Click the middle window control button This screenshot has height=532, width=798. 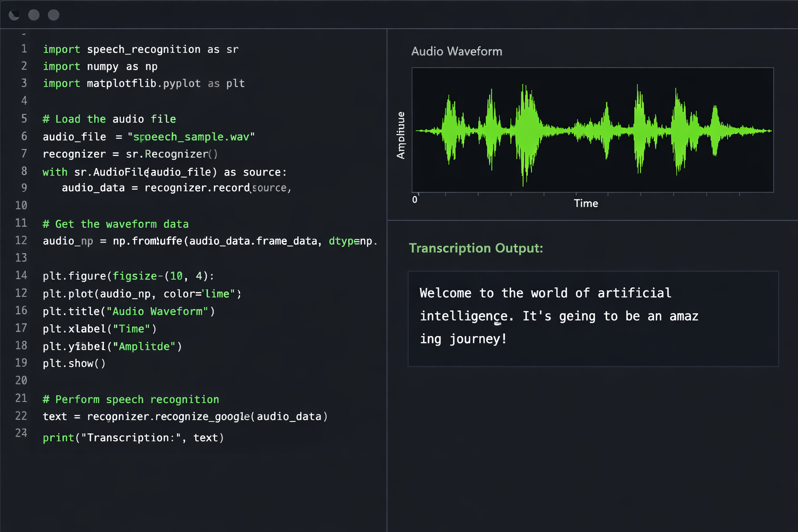pyautogui.click(x=34, y=15)
